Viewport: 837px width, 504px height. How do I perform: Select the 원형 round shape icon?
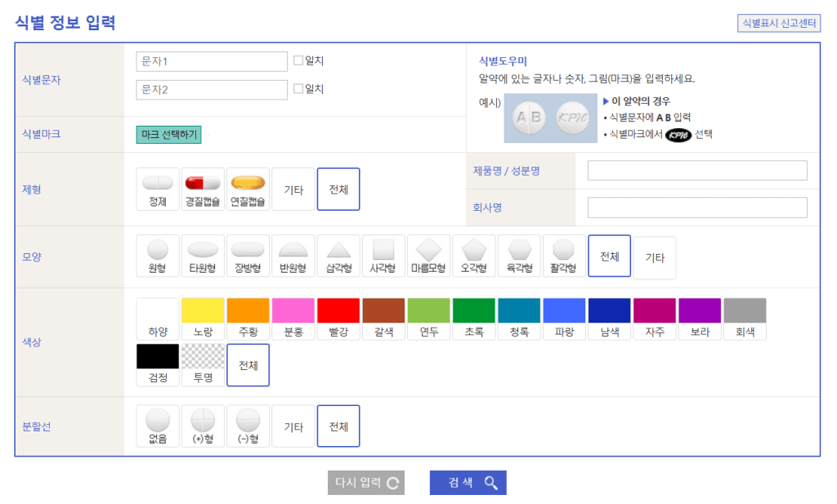tap(158, 256)
